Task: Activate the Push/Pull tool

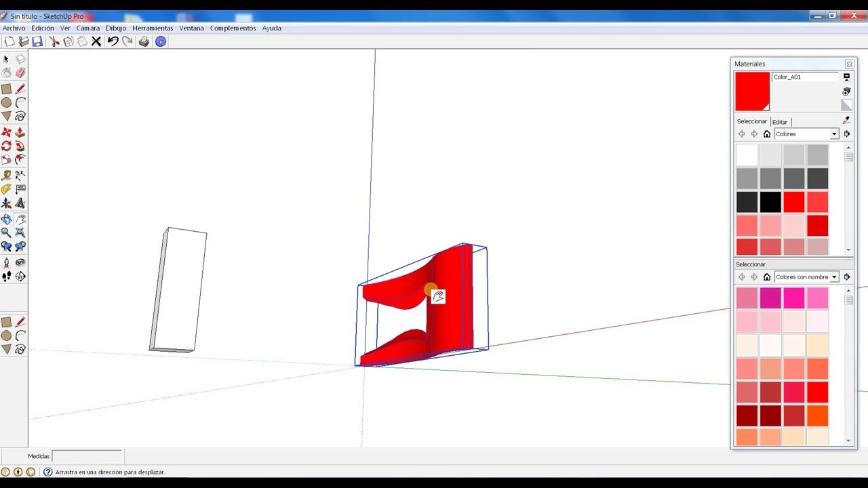Action: tap(20, 132)
